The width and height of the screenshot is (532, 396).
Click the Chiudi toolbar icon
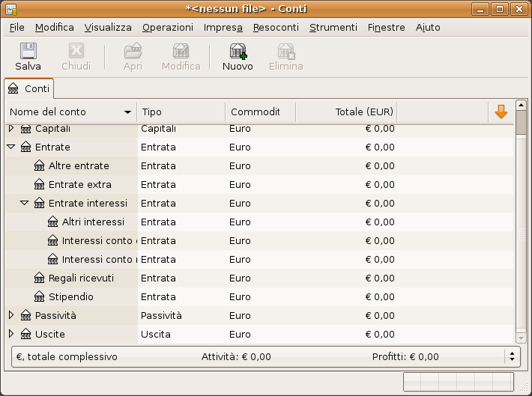tap(76, 51)
